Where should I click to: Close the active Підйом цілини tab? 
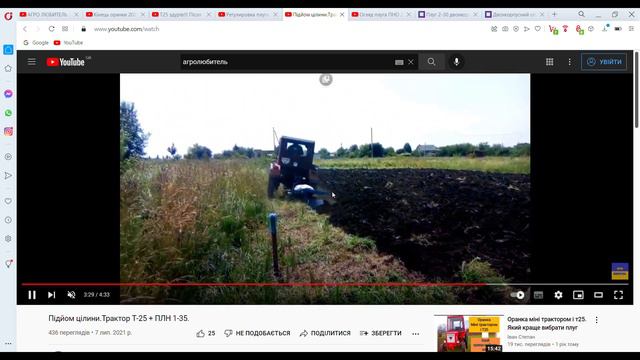coord(342,14)
